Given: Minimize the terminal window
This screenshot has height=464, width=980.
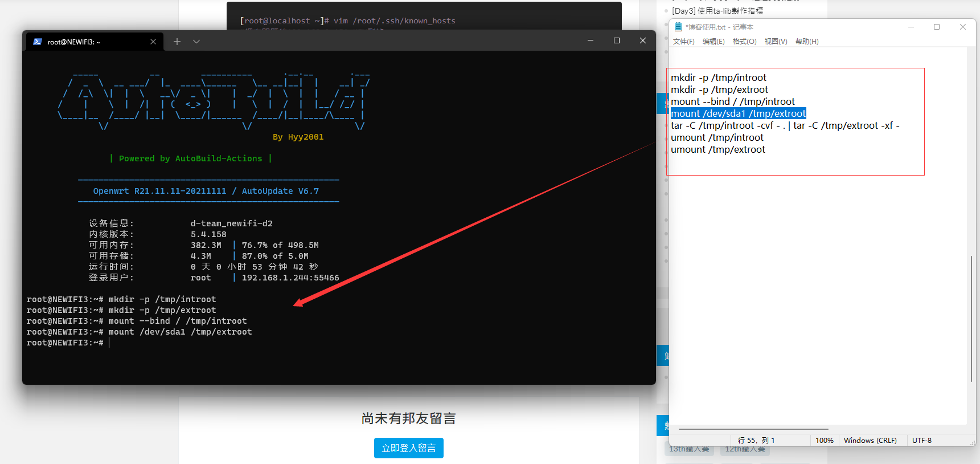Looking at the screenshot, I should click(x=591, y=40).
